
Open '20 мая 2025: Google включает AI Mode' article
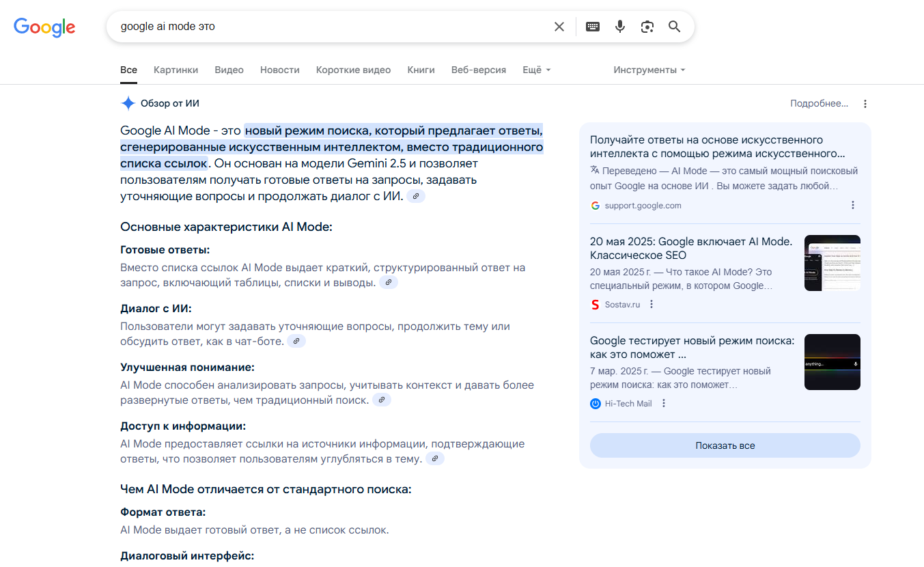[691, 248]
